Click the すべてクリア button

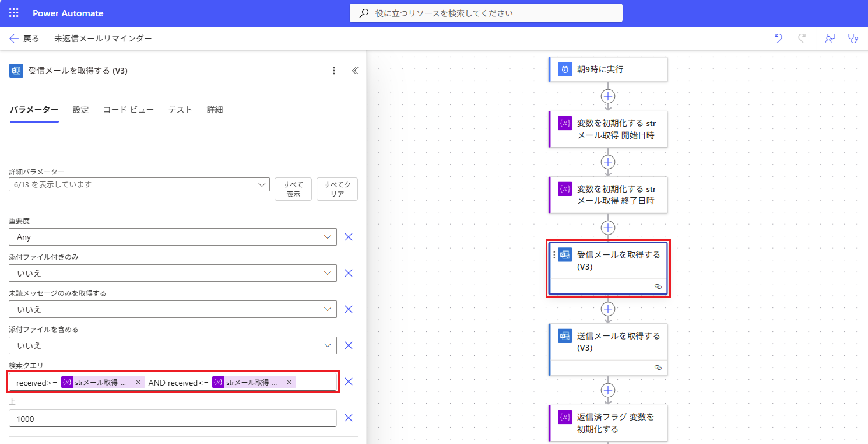point(337,189)
